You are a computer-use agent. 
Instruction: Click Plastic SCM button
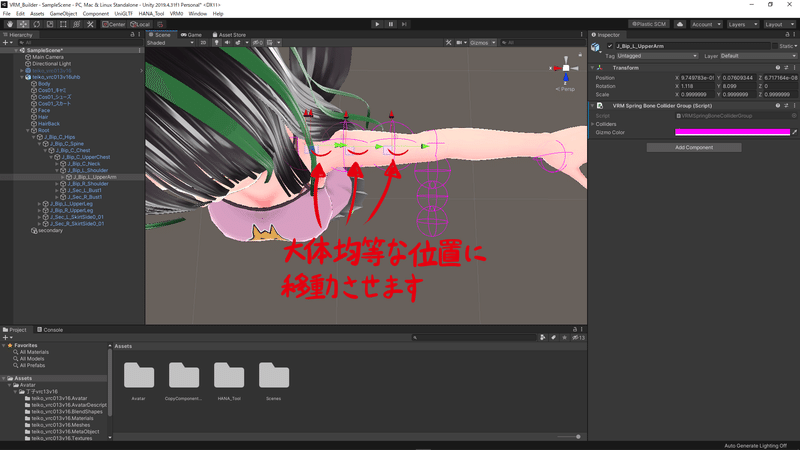tap(649, 24)
